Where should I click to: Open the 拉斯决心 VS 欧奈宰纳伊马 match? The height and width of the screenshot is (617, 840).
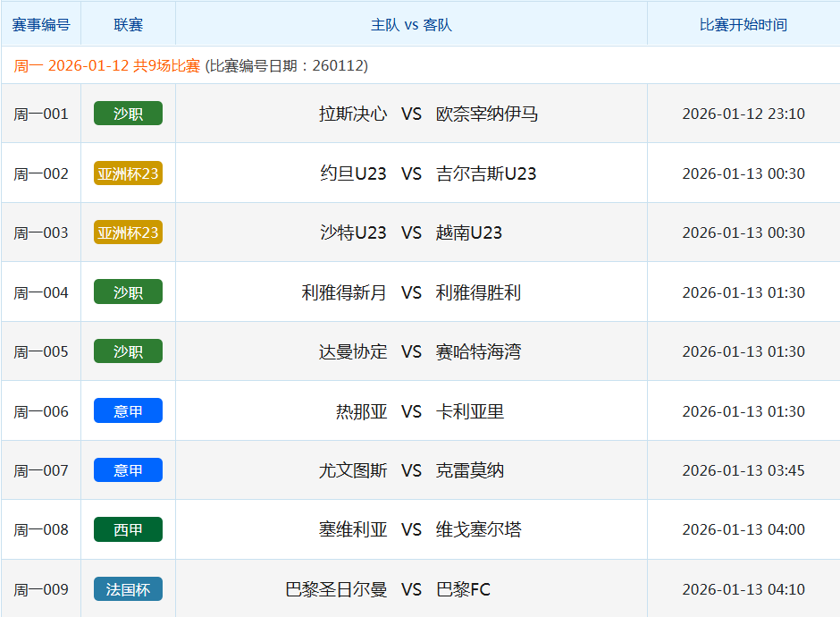(x=412, y=113)
